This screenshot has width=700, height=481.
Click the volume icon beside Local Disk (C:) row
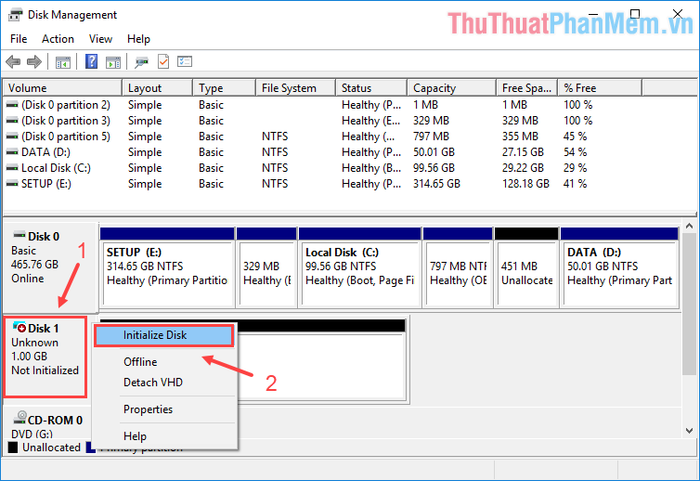12,168
